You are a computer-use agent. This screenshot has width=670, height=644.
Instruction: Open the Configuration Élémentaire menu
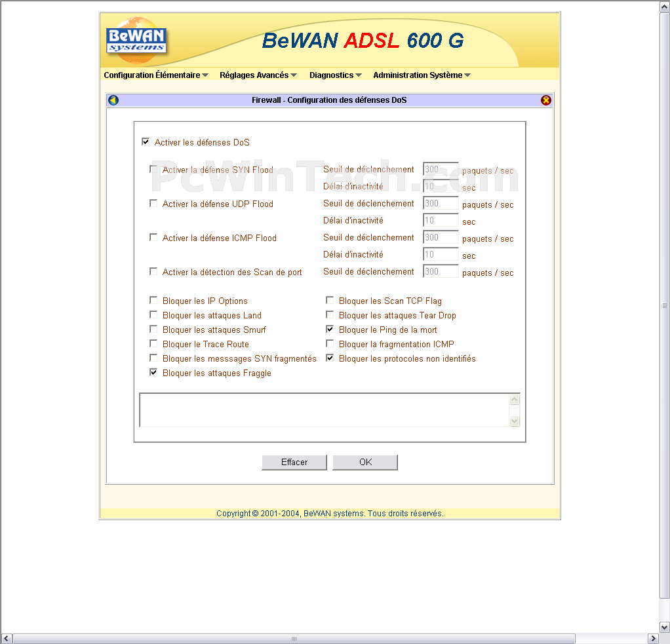156,75
